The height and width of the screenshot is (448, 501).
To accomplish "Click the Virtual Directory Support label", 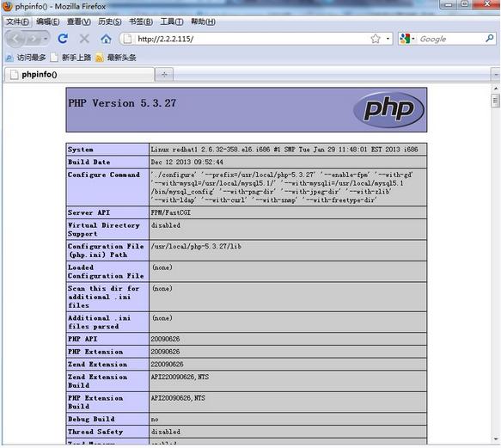I will [x=103, y=230].
